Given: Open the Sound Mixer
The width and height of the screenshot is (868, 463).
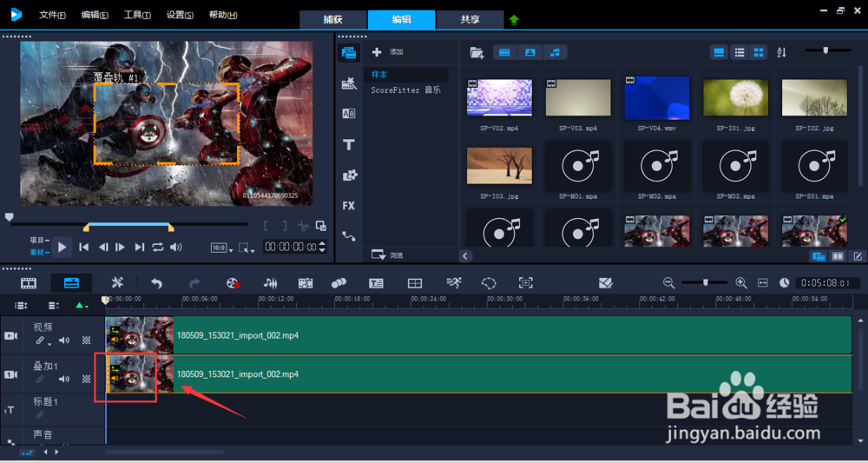Looking at the screenshot, I should (270, 283).
